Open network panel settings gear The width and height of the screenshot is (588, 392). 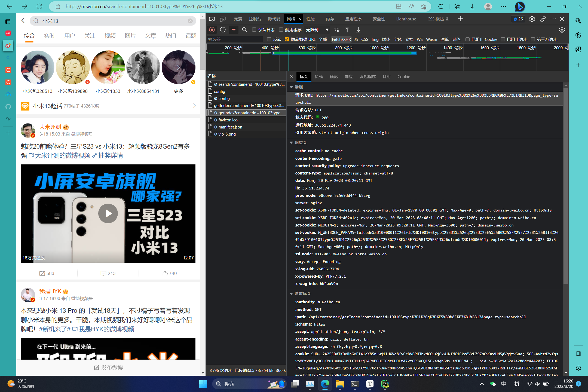[x=562, y=30]
